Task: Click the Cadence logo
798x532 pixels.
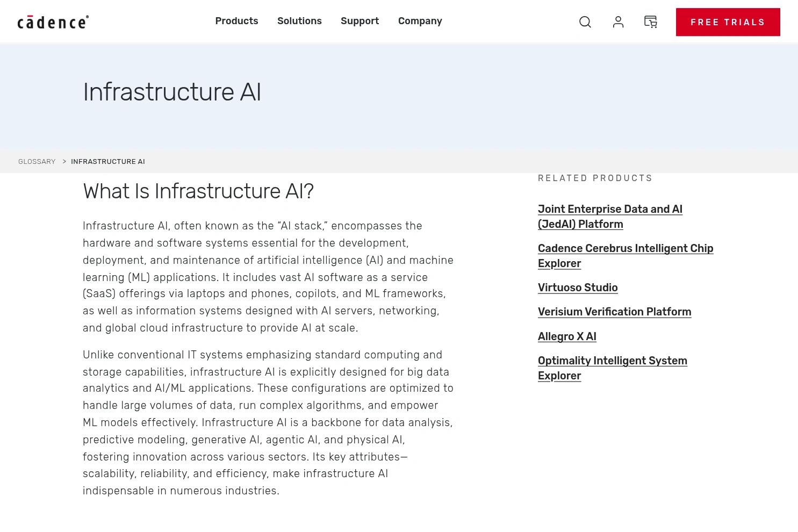Action: pos(53,22)
